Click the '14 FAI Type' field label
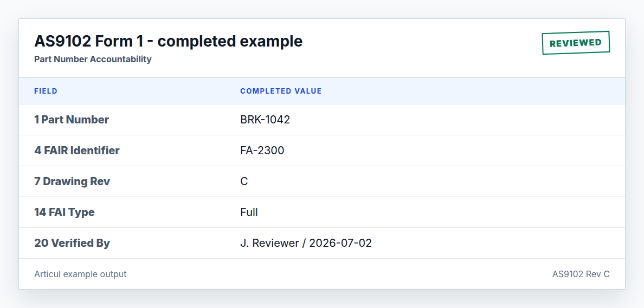 65,212
